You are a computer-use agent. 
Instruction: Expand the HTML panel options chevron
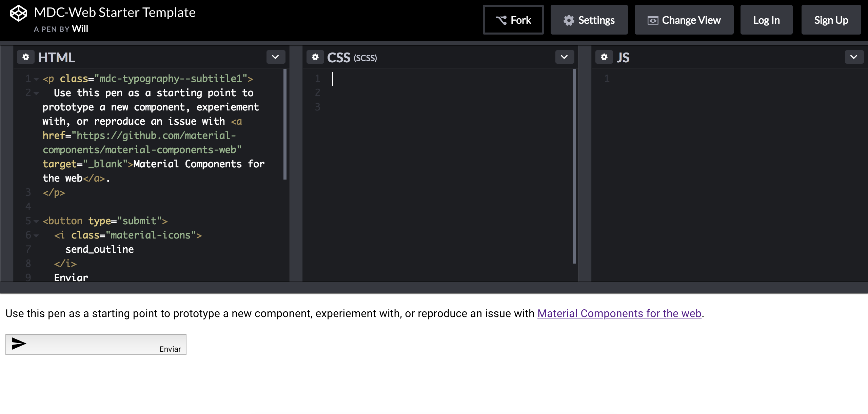275,57
